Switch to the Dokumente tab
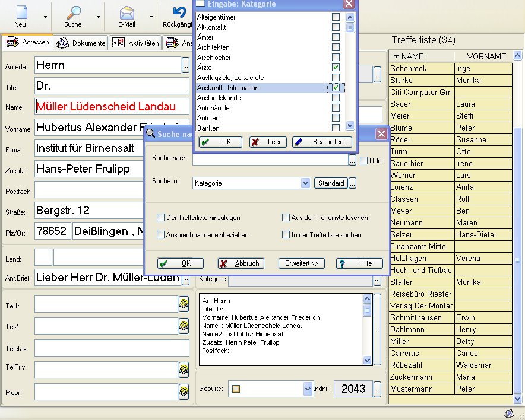 pos(82,43)
